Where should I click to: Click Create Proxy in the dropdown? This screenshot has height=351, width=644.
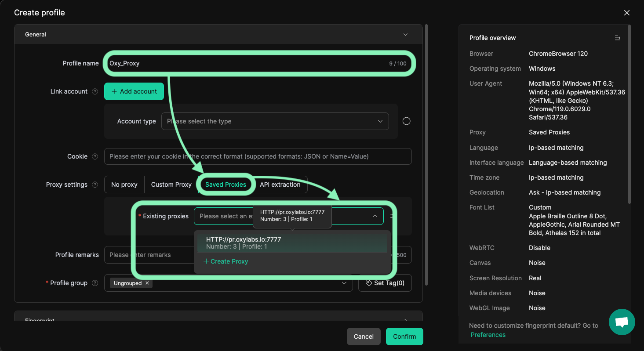(226, 261)
